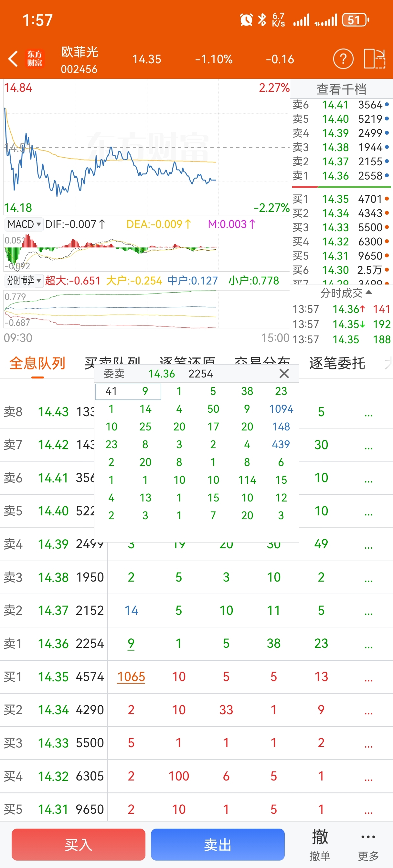Tap 买5 14.31 row in depth panel
The height and width of the screenshot is (868, 393).
tap(341, 256)
